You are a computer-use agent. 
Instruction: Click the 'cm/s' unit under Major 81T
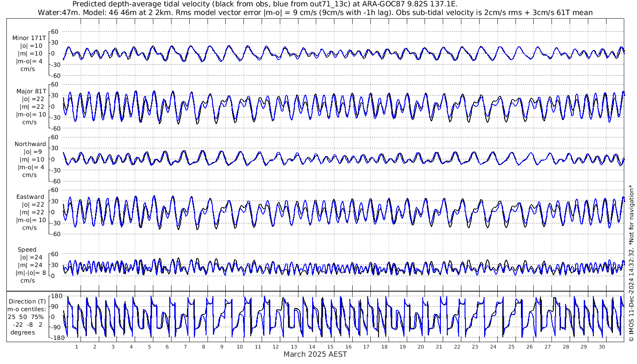pyautogui.click(x=30, y=122)
